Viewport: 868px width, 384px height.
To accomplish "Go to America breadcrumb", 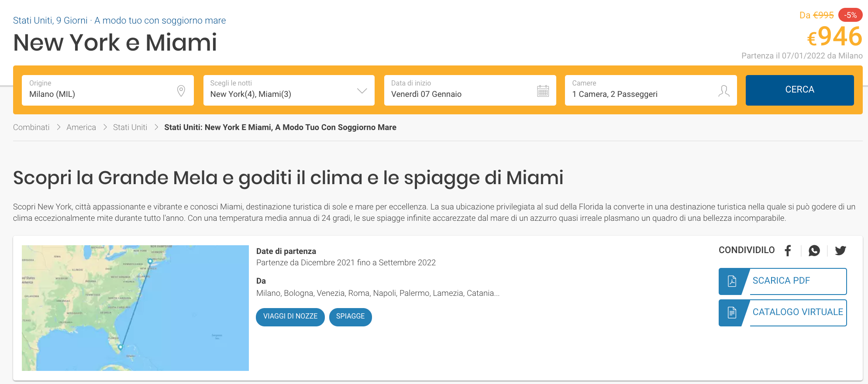I will (x=81, y=127).
